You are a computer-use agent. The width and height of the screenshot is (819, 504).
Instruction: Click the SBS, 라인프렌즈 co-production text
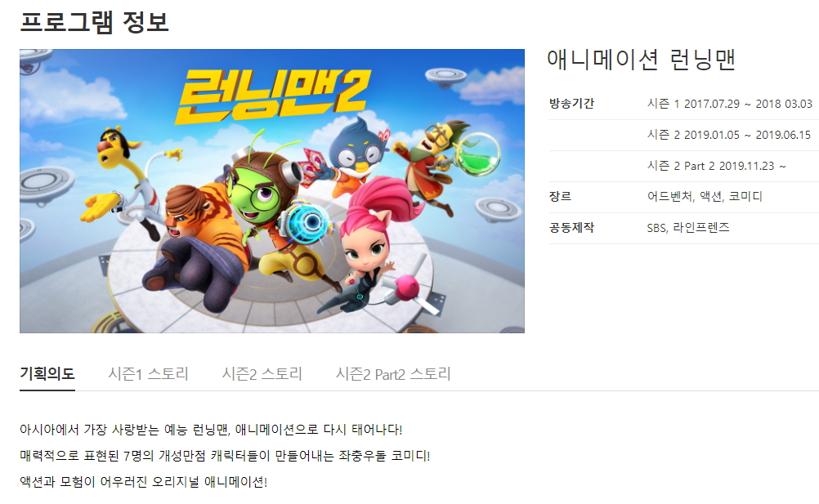tap(688, 227)
